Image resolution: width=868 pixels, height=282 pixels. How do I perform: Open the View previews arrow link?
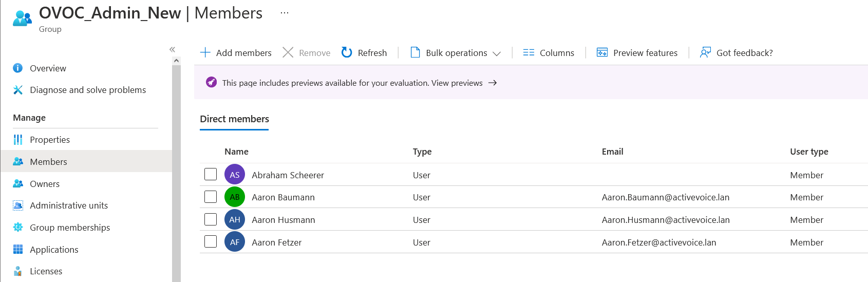coord(493,83)
